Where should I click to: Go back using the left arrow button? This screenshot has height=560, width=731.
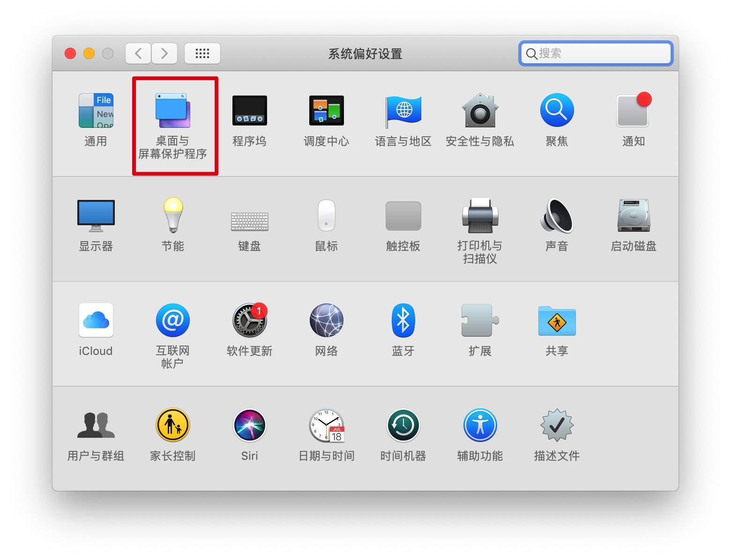pyautogui.click(x=138, y=53)
